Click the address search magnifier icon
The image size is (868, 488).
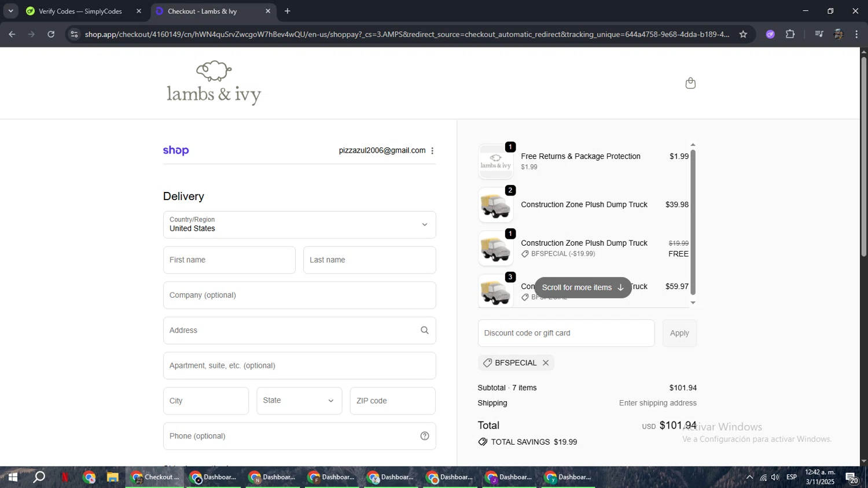pyautogui.click(x=425, y=330)
